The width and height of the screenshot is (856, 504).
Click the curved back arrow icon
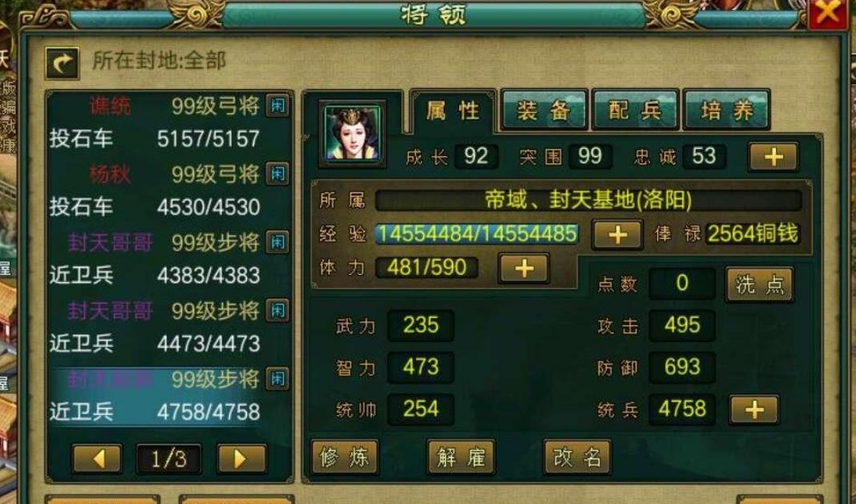click(62, 62)
